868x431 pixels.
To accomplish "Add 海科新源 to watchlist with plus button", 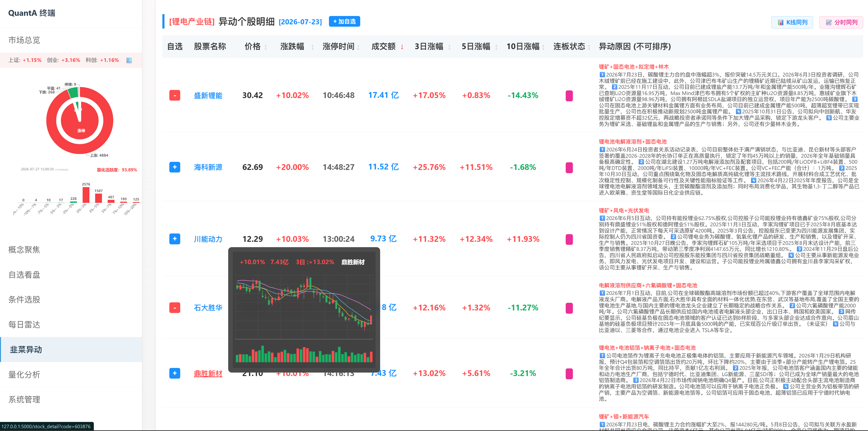I will point(174,167).
